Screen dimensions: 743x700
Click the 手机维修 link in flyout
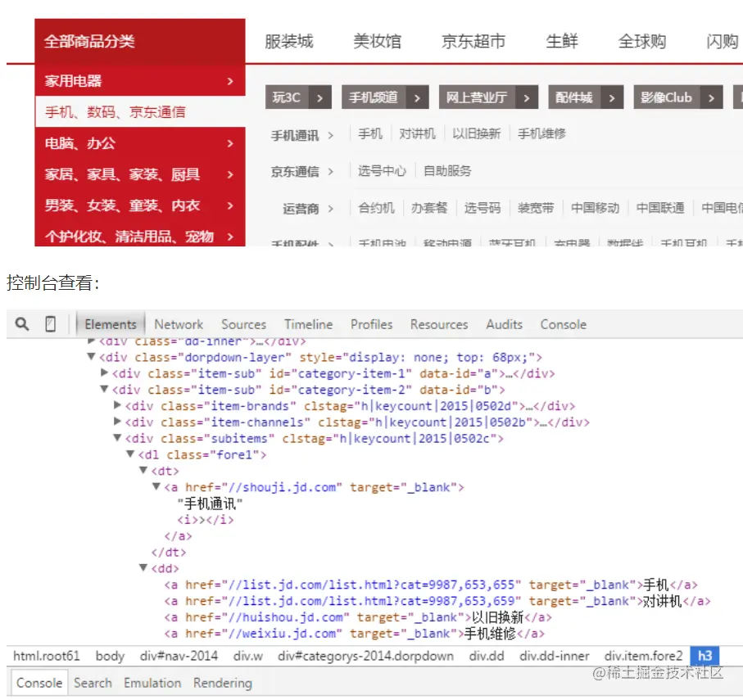(x=541, y=133)
